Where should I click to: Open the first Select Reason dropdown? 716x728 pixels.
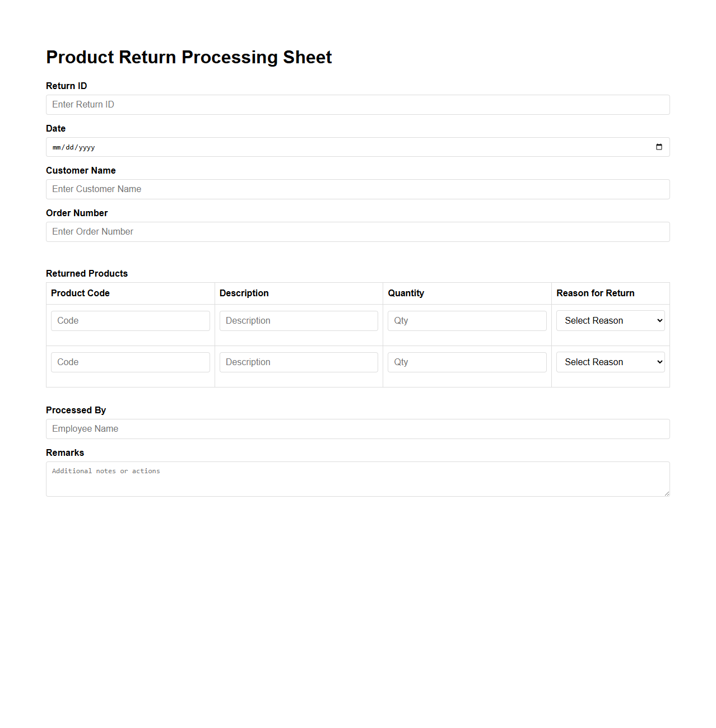[x=610, y=320]
